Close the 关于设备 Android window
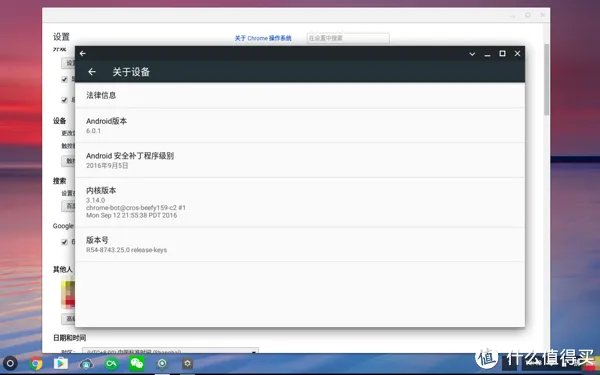The width and height of the screenshot is (600, 375). tap(517, 54)
